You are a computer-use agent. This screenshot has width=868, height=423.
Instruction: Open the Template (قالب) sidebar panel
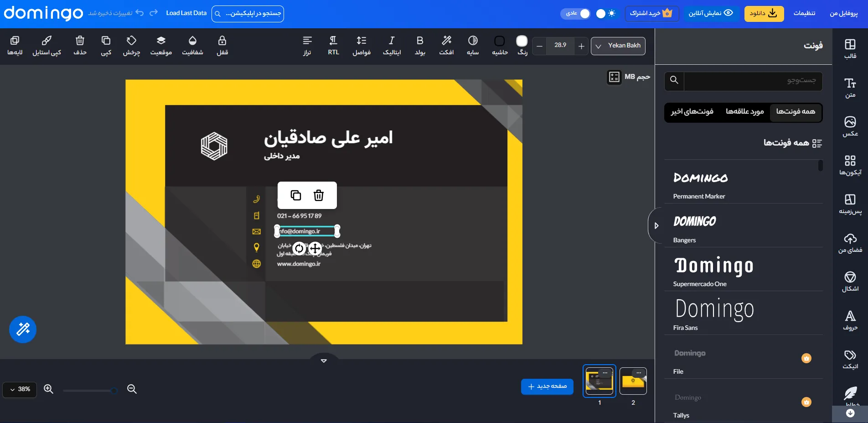850,49
